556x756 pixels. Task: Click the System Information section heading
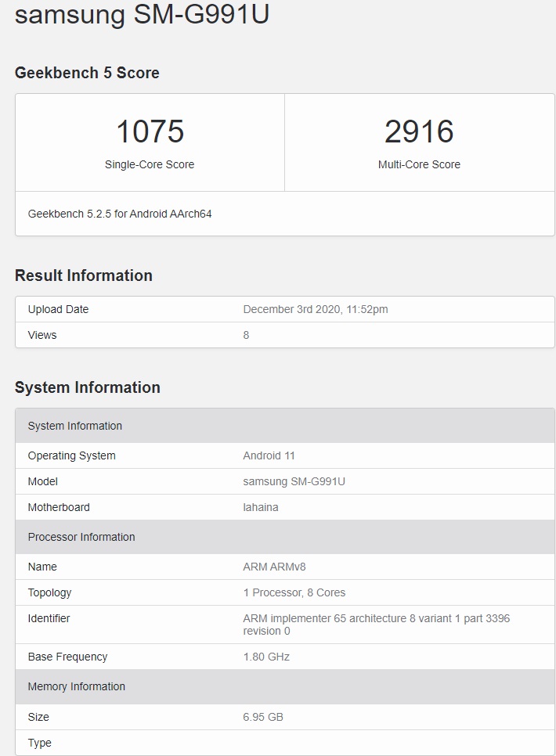[88, 387]
